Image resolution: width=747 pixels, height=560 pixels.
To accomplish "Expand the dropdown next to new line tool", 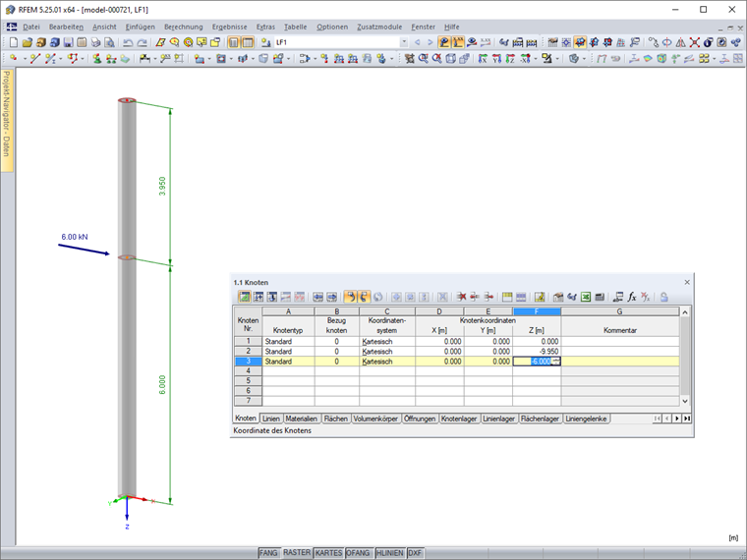I will 61,59.
